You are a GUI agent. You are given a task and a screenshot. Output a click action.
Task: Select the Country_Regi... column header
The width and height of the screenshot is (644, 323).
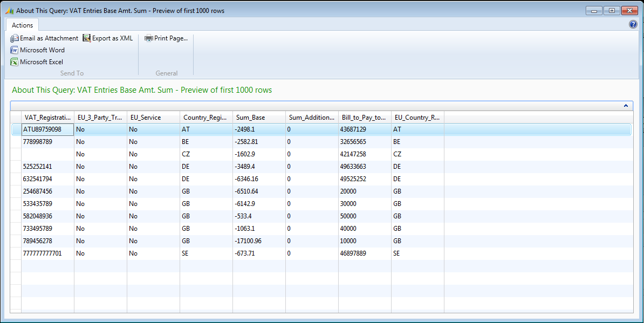[x=207, y=118]
